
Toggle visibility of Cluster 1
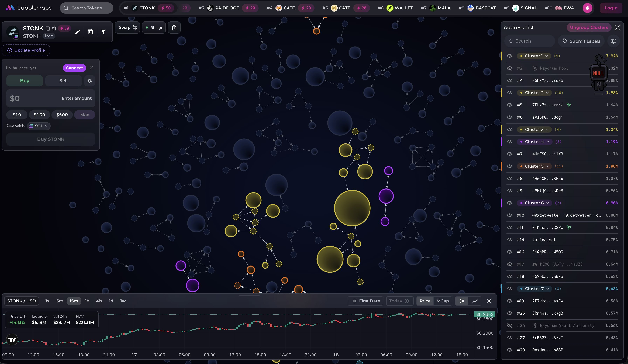pyautogui.click(x=510, y=56)
